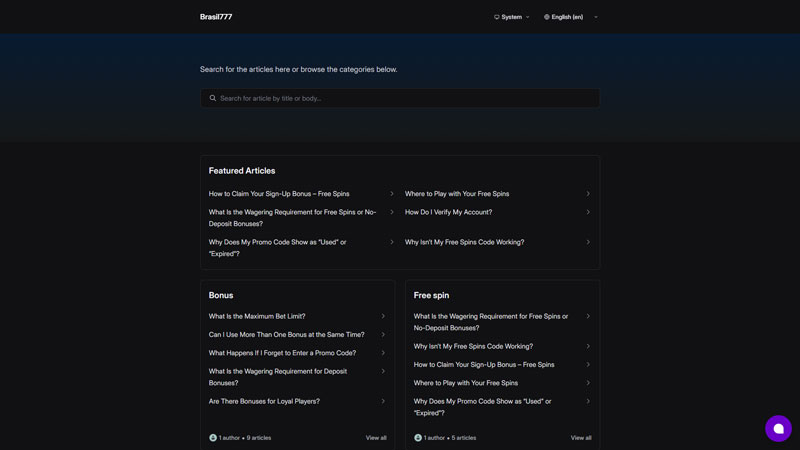
Task: Open the Free spin category heading
Action: pos(432,295)
